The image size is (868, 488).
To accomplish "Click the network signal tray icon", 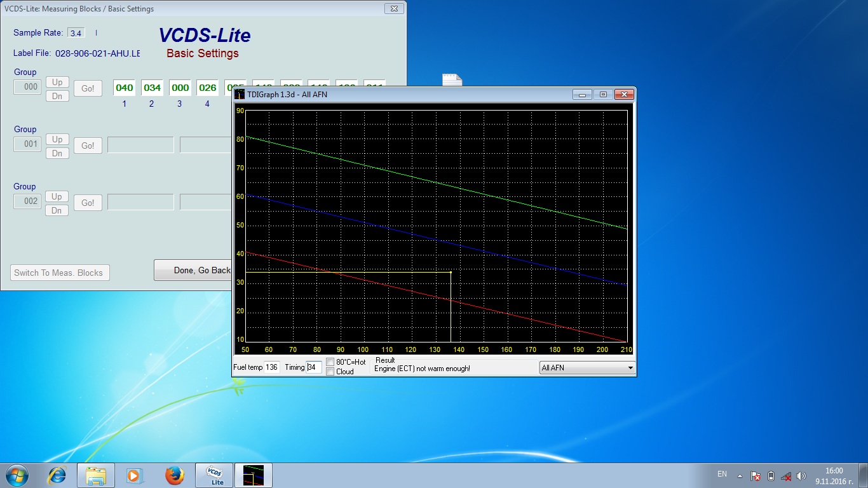I will click(x=786, y=476).
